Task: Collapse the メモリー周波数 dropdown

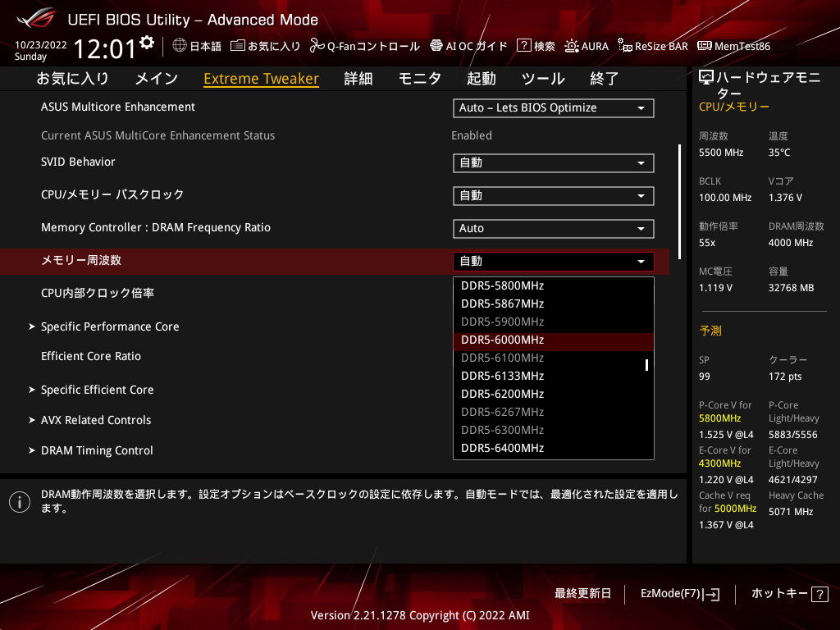Action: (x=554, y=262)
